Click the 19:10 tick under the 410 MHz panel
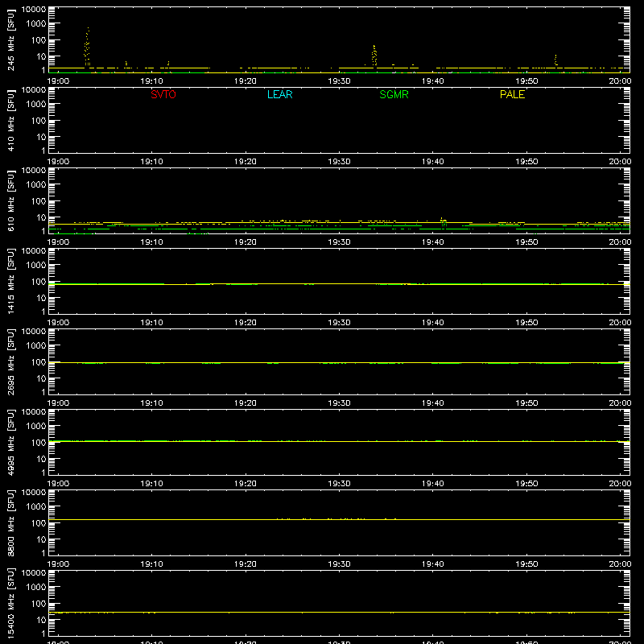Image resolution: width=644 pixels, height=644 pixels. (x=152, y=162)
